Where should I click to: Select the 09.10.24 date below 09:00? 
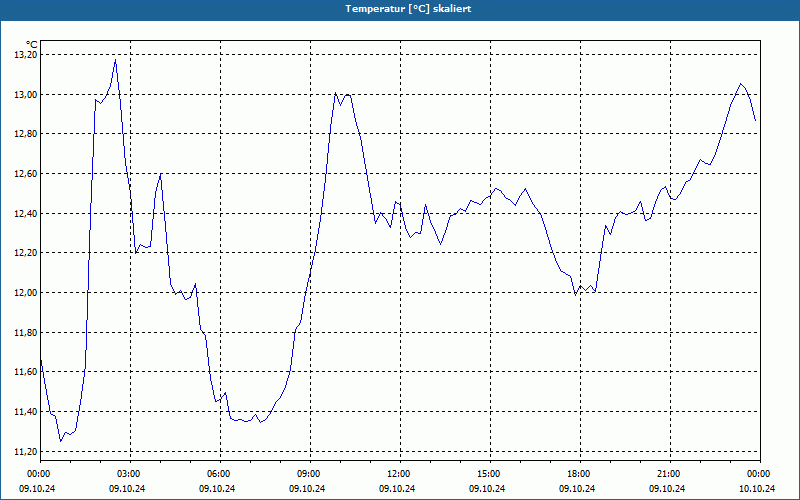307,488
